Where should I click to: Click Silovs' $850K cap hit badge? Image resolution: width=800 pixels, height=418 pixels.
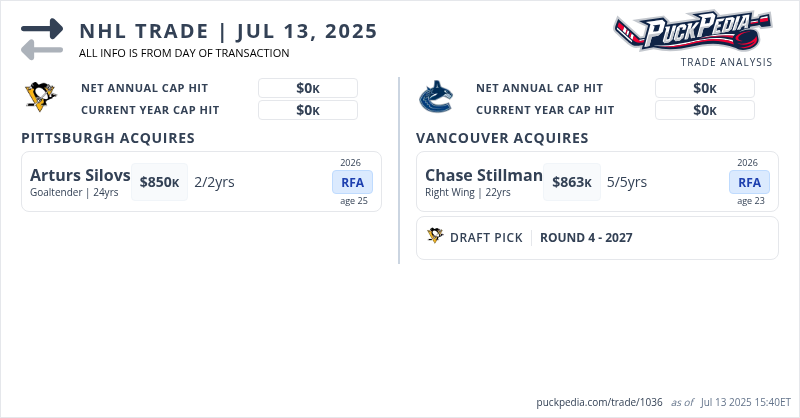159,182
